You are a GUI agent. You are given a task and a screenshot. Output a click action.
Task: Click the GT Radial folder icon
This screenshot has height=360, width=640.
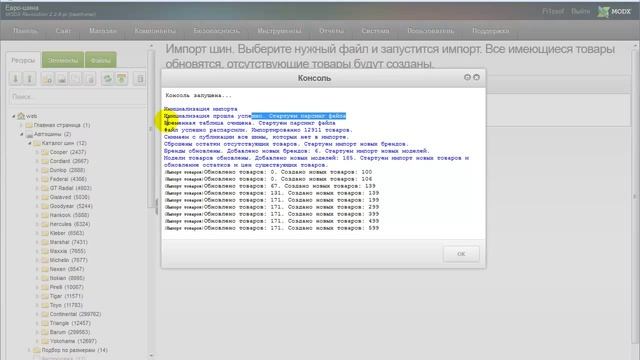pos(45,188)
